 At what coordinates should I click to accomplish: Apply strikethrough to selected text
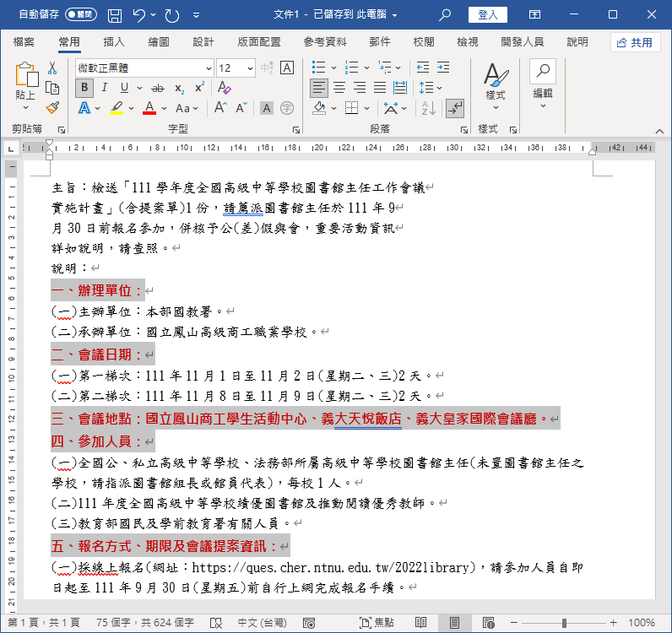[158, 89]
